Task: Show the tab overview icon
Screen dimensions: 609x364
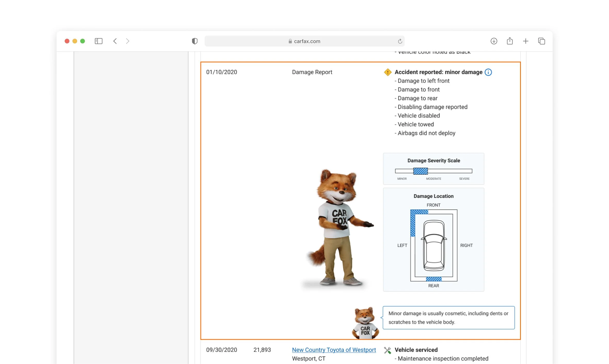Action: click(542, 41)
